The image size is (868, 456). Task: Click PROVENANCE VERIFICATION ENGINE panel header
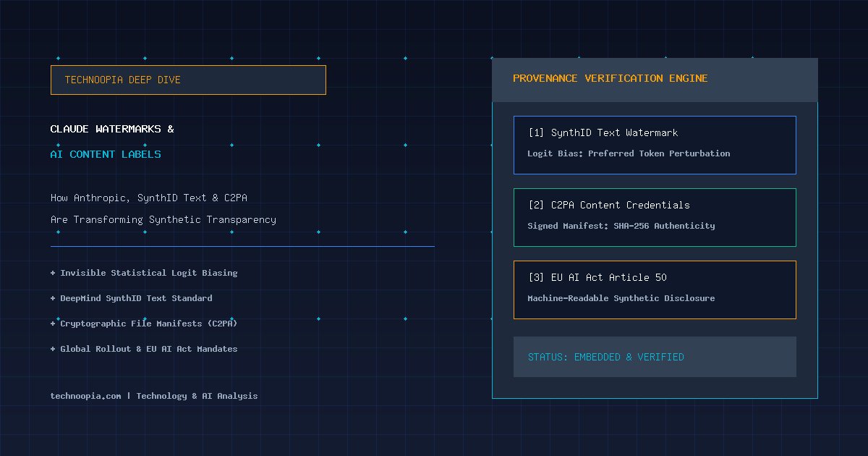coord(655,80)
